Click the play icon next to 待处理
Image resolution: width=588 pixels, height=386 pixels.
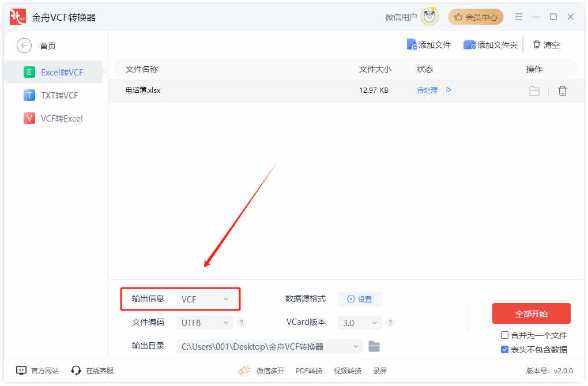pos(448,90)
